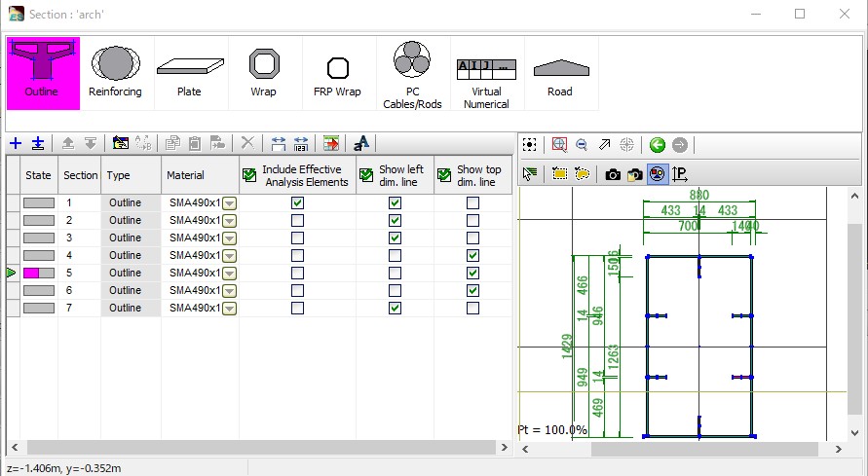868x476 pixels.
Task: Check Show top dim. line for section 7
Action: (x=472, y=308)
